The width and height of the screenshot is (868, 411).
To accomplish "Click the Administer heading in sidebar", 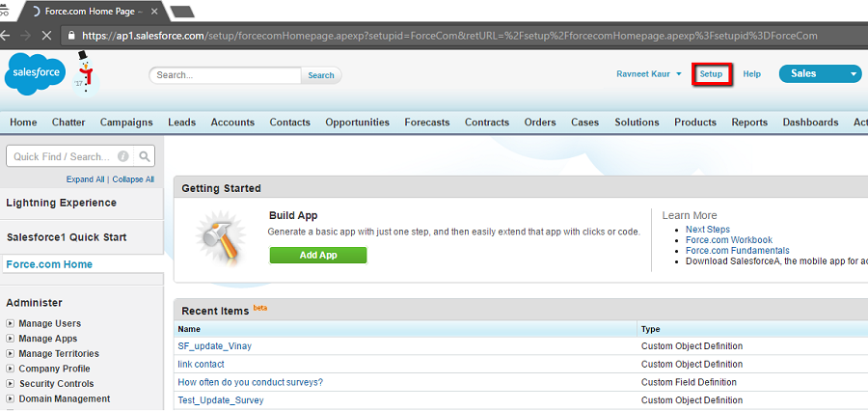I will [34, 302].
